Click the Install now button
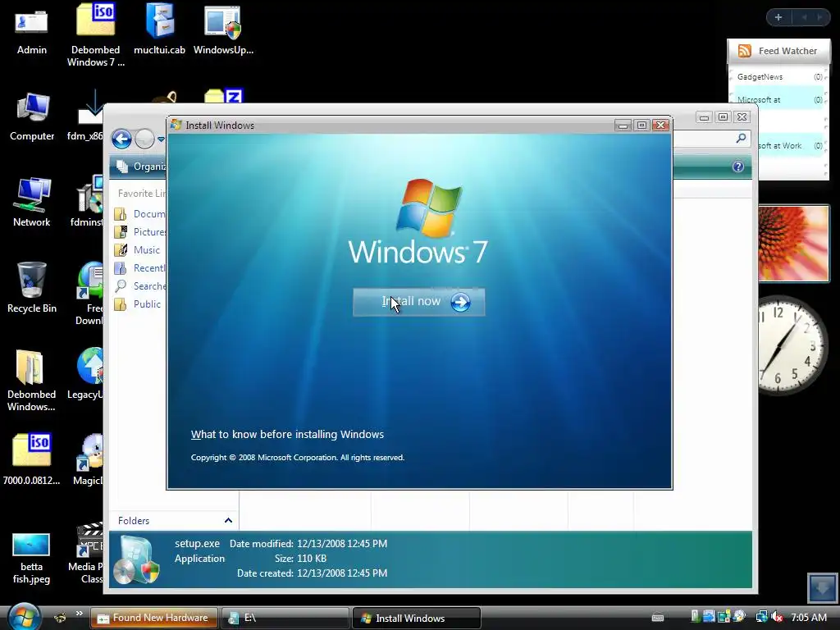 pos(419,302)
